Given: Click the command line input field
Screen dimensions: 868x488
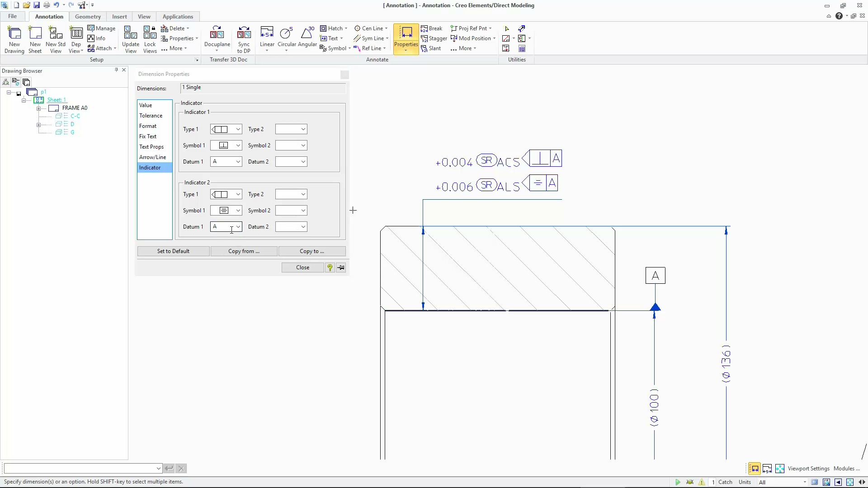Looking at the screenshot, I should tap(83, 469).
